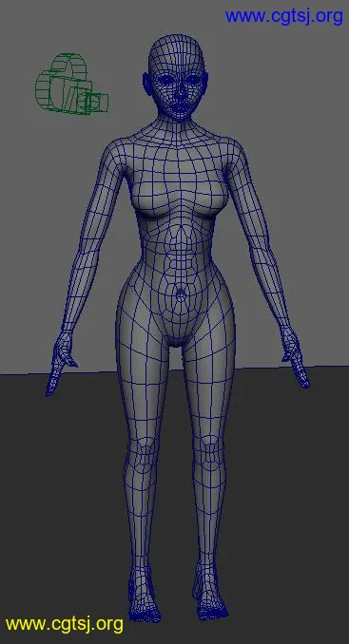This screenshot has width=349, height=644.
Task: Select the green wireframe camera object
Action: 71,84
